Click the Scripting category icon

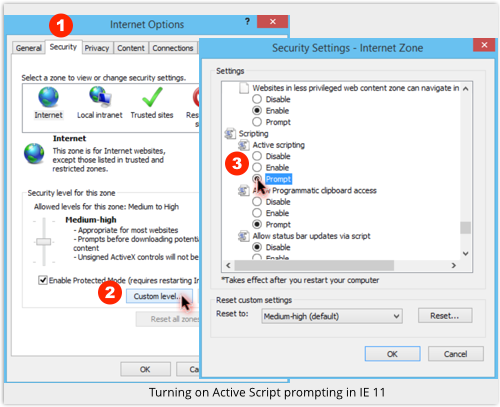230,134
